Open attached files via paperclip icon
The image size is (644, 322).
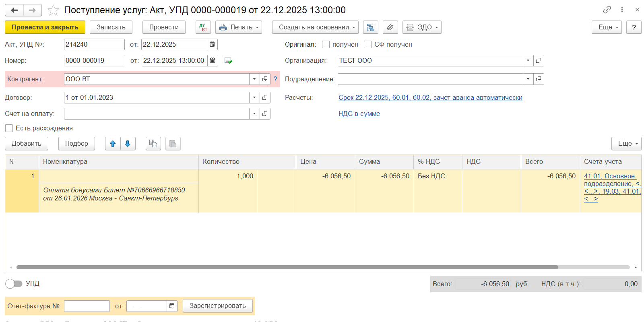point(390,27)
